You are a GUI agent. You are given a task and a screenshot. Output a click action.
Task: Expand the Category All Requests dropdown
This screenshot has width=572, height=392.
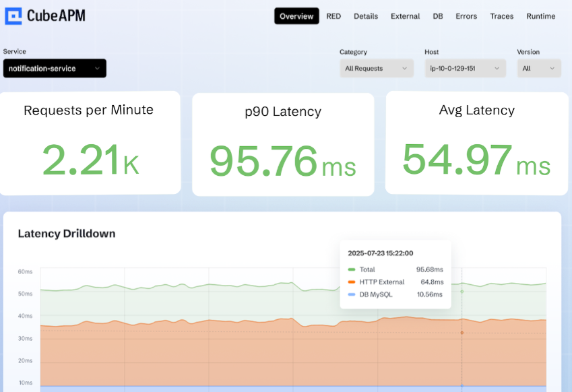coord(377,68)
